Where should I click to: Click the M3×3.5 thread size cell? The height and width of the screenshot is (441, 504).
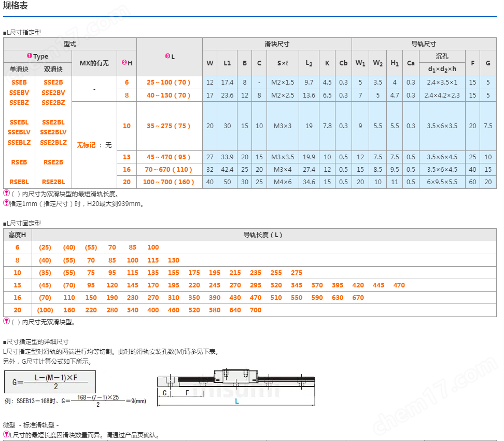[283, 157]
